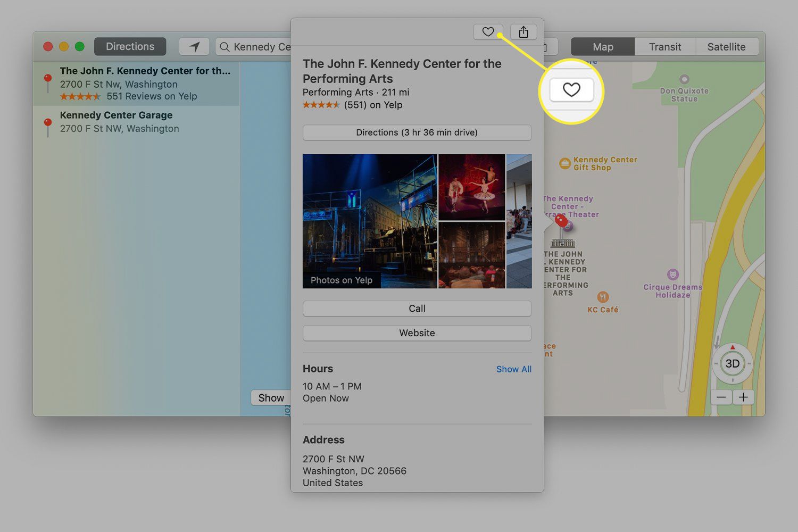Image resolution: width=798 pixels, height=532 pixels.
Task: Zoom in with plus button
Action: [743, 397]
